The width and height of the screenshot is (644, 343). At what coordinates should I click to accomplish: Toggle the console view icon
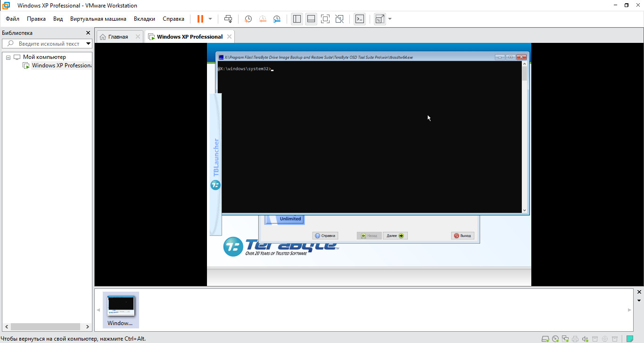coord(360,19)
